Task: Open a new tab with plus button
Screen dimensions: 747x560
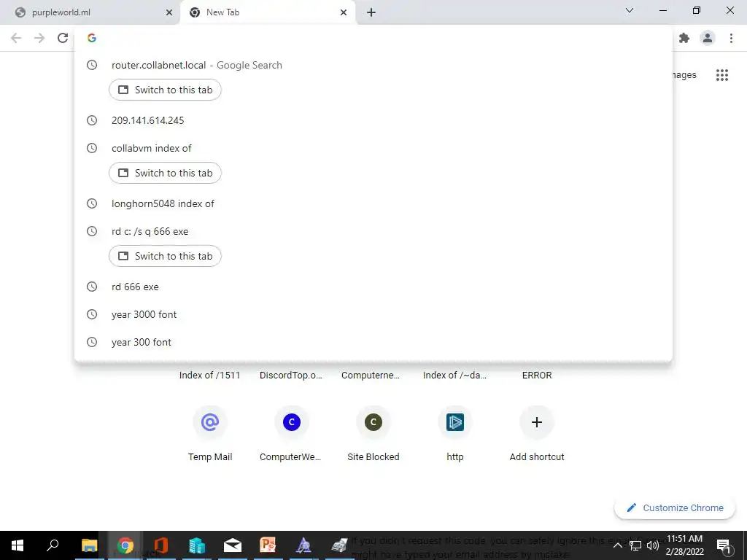Action: point(371,12)
